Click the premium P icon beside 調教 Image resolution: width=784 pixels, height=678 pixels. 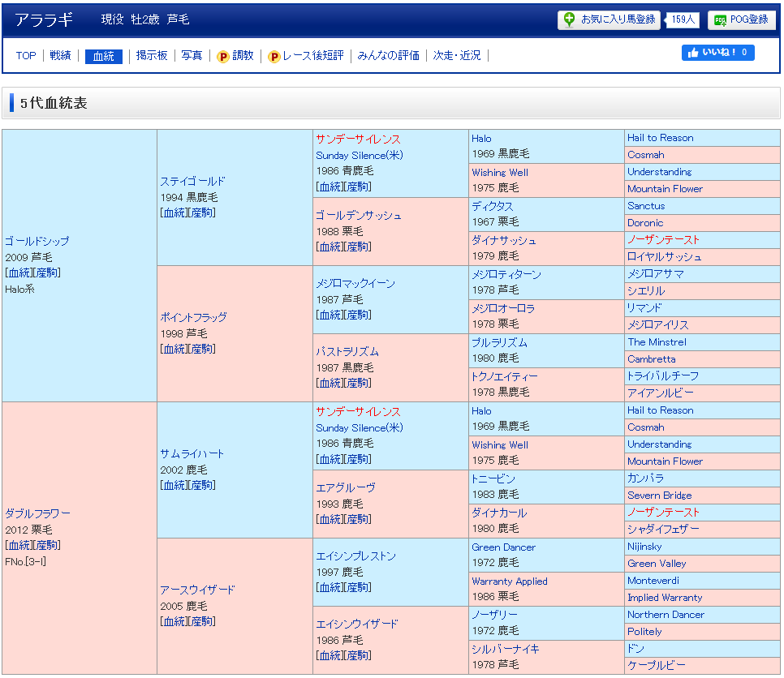click(x=223, y=57)
